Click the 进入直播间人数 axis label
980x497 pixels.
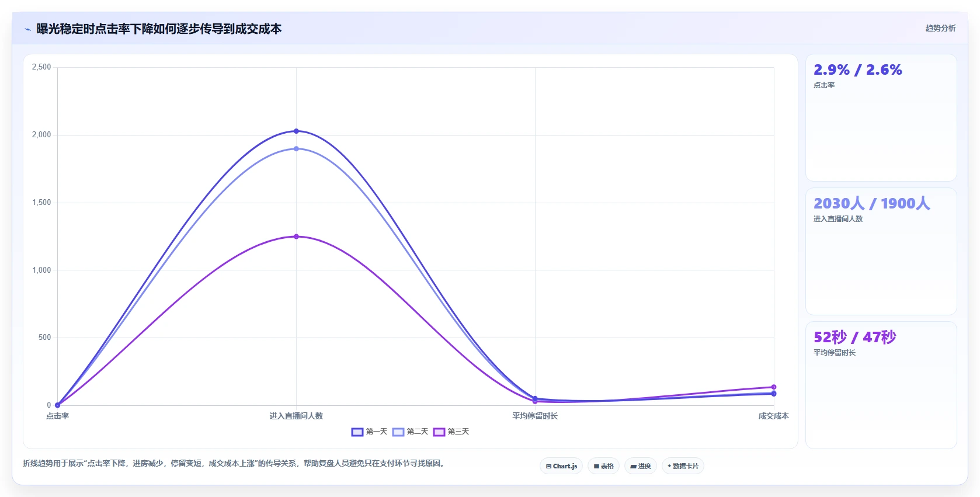pyautogui.click(x=296, y=416)
